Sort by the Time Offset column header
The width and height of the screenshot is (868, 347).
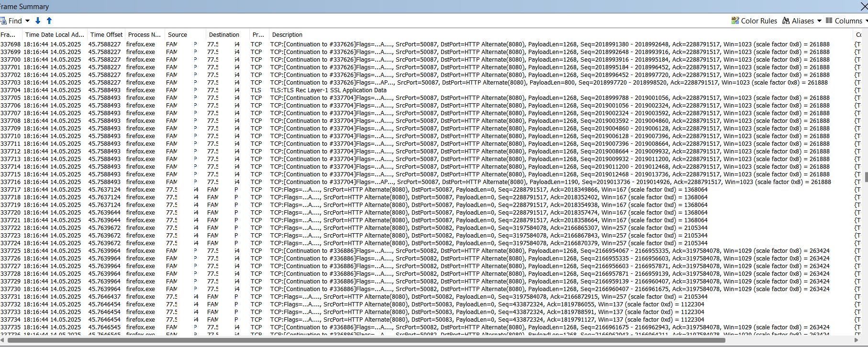(106, 35)
